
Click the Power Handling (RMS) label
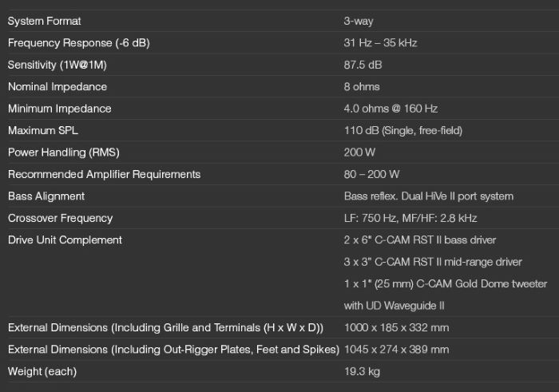(x=62, y=152)
